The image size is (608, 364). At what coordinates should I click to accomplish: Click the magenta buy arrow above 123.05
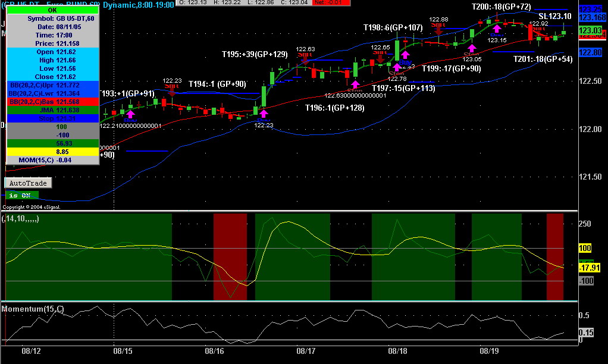472,48
